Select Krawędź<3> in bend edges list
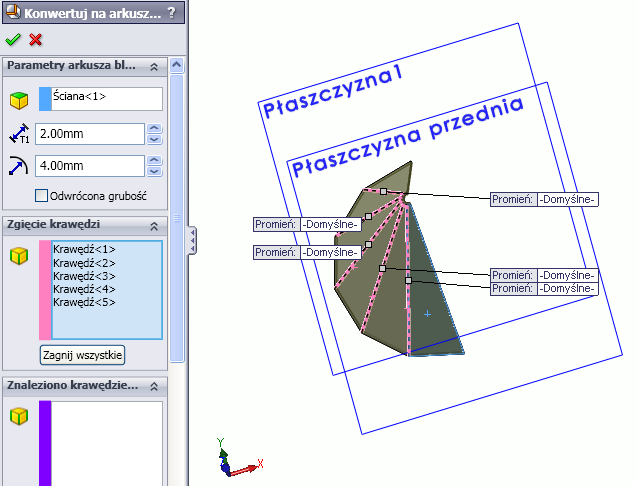Screen dimensions: 637x486 point(84,276)
